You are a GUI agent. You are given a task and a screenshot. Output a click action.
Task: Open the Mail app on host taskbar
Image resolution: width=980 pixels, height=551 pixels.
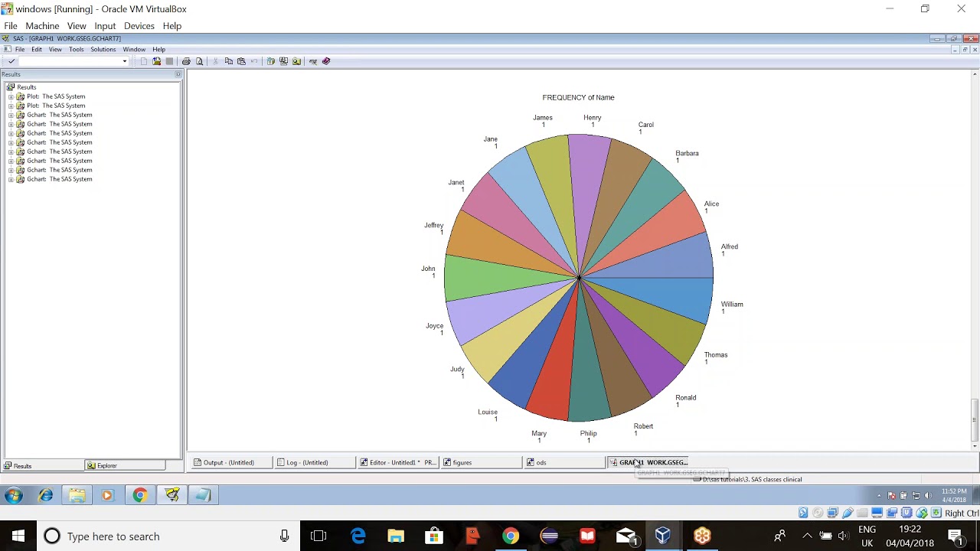coord(626,536)
